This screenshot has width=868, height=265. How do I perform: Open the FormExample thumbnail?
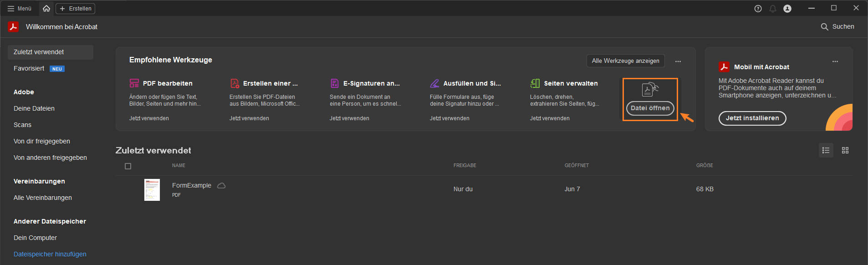[152, 190]
